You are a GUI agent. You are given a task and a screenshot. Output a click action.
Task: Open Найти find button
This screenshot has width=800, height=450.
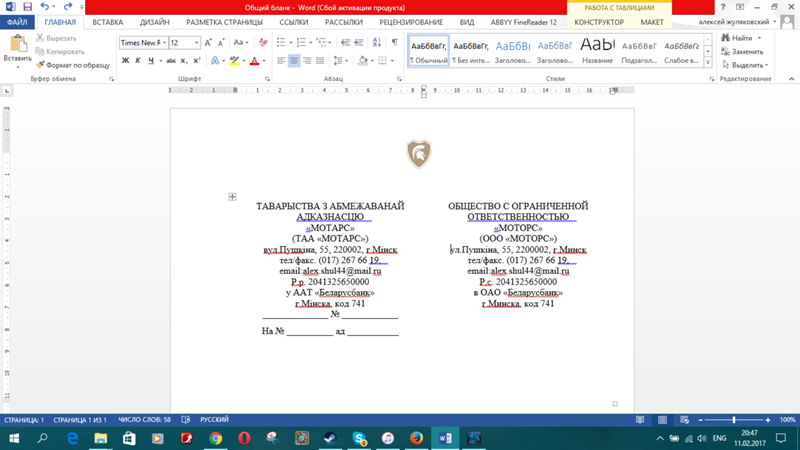tap(737, 38)
